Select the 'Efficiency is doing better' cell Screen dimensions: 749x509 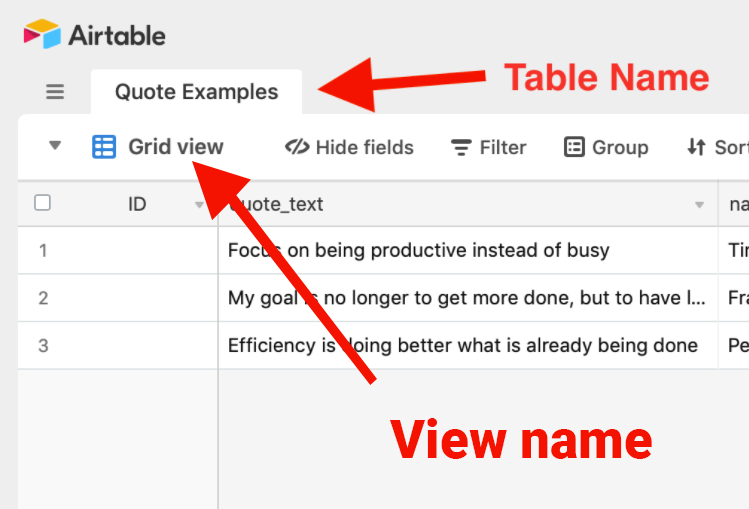tap(462, 346)
